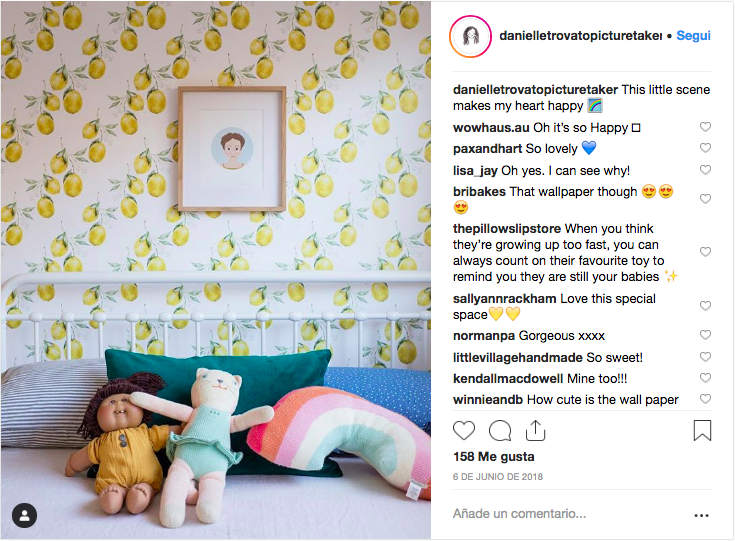This screenshot has width=735, height=541.
Task: Share the post with the upload arrow icon
Action: click(x=535, y=430)
